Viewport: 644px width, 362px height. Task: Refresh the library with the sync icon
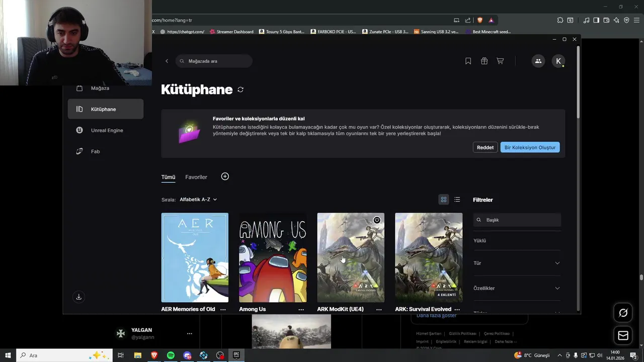240,89
